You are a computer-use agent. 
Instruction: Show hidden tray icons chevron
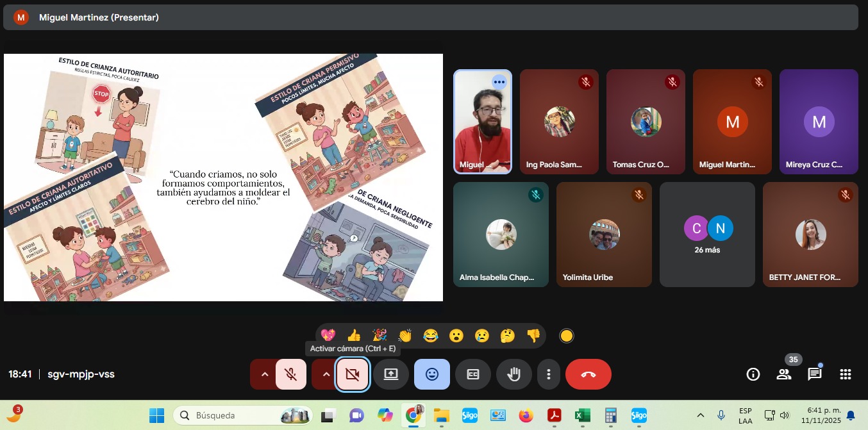pos(700,415)
